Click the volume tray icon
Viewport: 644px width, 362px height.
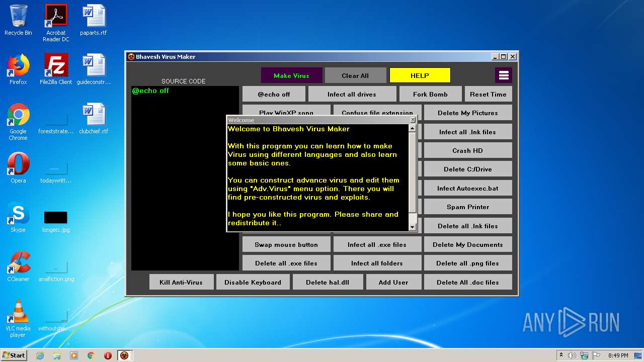[572, 355]
